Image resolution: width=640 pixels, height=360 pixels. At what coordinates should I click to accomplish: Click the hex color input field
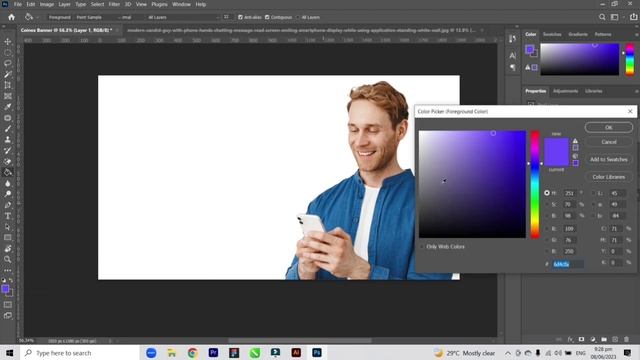point(568,264)
